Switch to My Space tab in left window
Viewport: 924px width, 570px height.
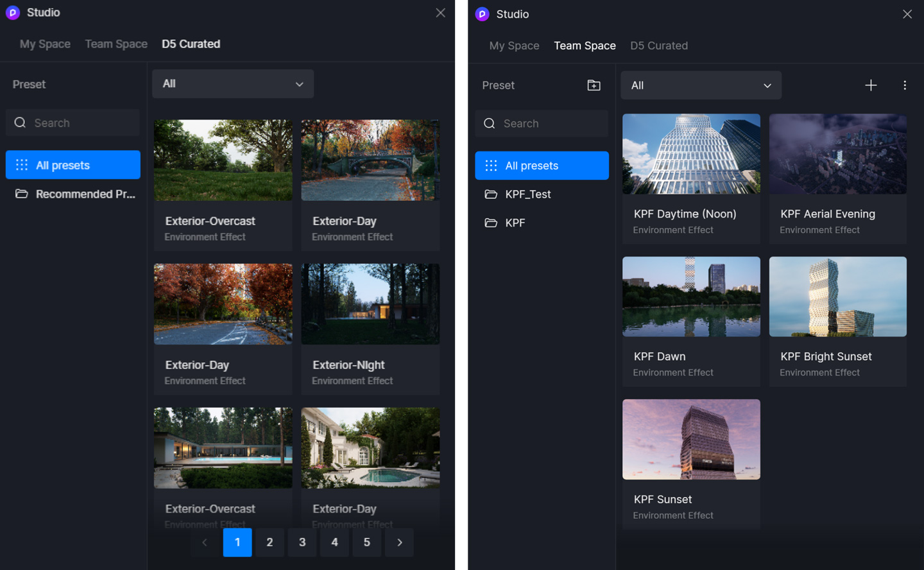45,44
